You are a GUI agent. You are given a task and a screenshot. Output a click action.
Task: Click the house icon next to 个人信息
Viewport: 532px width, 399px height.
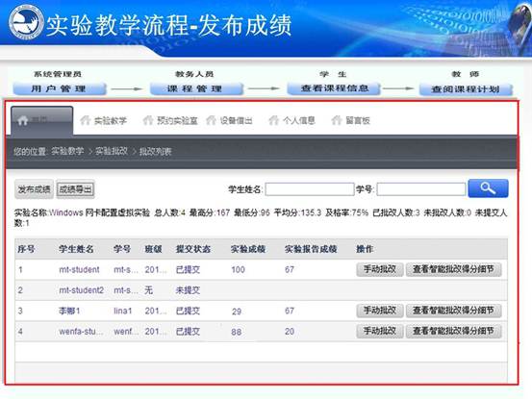pyautogui.click(x=274, y=120)
